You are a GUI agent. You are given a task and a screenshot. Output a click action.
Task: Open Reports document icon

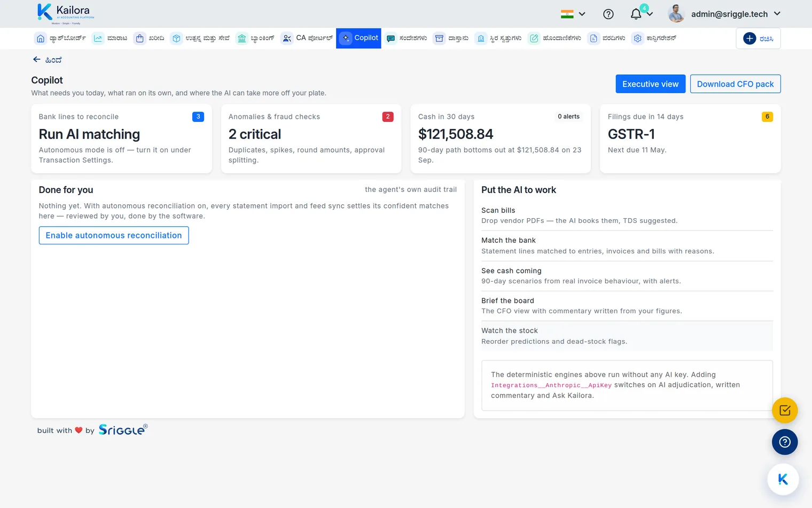(594, 39)
